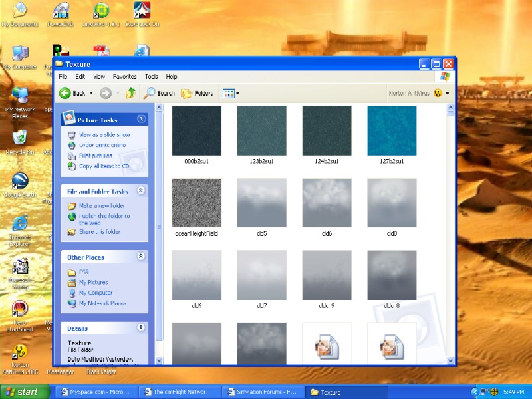Toggle the Folders pane button
The height and width of the screenshot is (399, 532).
197,93
